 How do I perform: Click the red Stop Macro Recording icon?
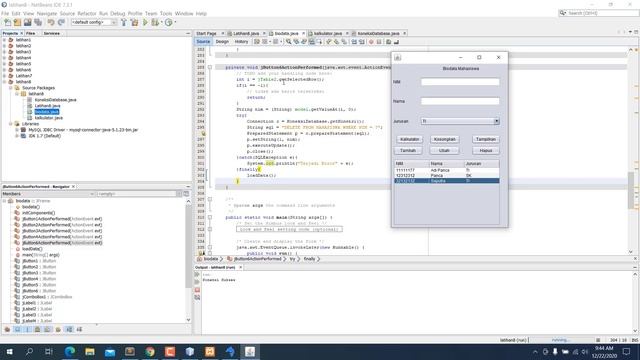pyautogui.click(x=371, y=42)
